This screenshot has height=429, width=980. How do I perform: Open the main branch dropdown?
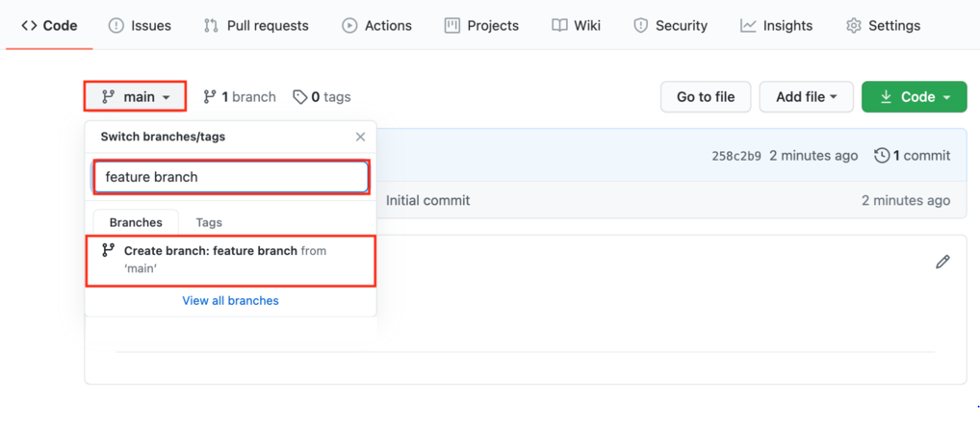point(135,97)
